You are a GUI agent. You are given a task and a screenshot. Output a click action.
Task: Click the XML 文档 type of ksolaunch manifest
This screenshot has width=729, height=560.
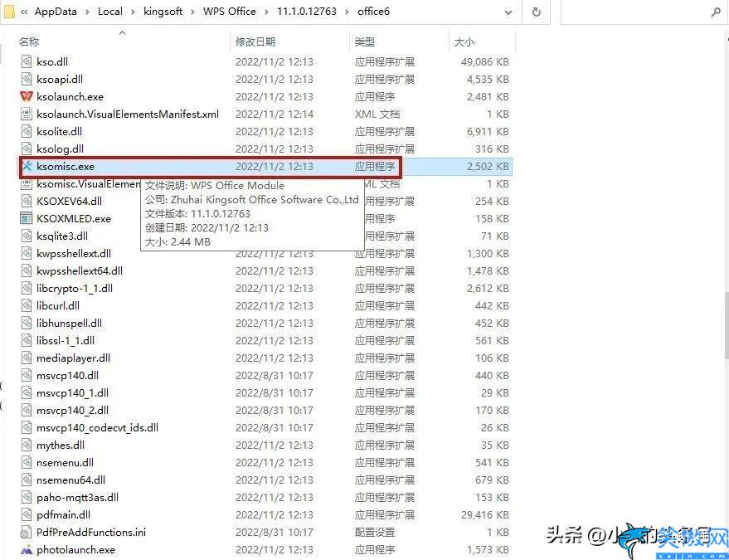pos(377,114)
